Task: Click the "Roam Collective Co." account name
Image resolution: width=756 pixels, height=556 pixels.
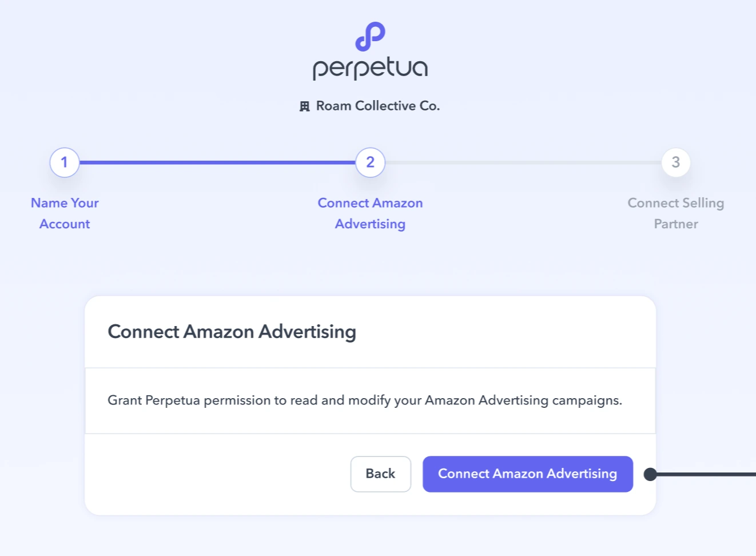Action: [x=378, y=105]
